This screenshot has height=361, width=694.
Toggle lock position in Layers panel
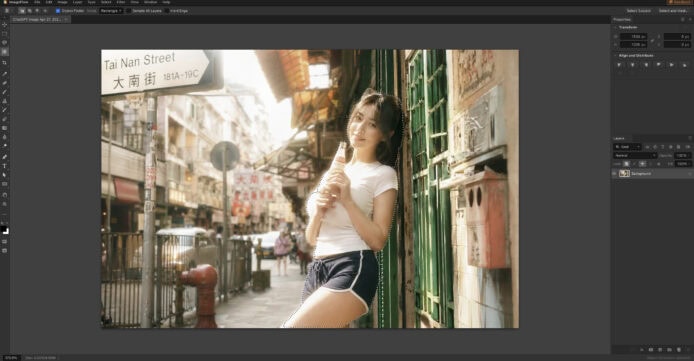tap(642, 164)
